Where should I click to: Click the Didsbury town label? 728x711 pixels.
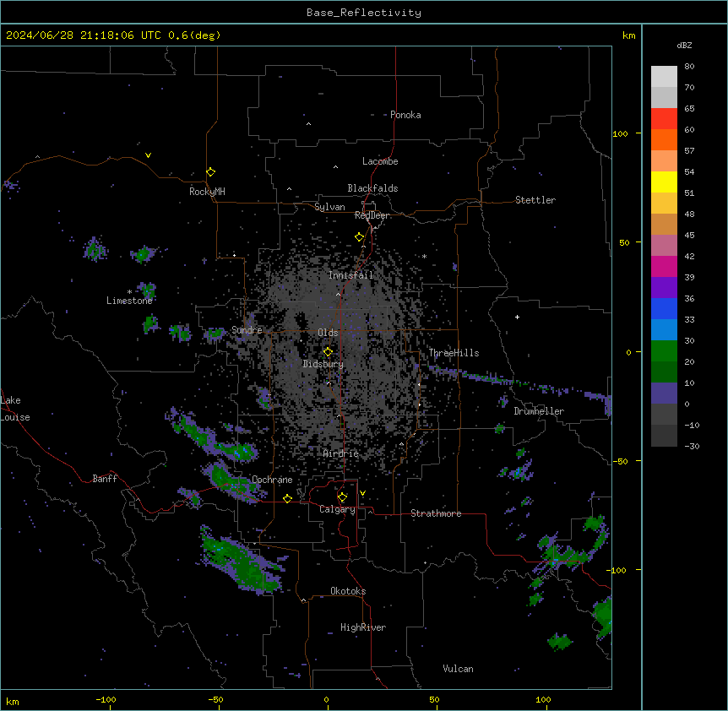[x=323, y=364]
